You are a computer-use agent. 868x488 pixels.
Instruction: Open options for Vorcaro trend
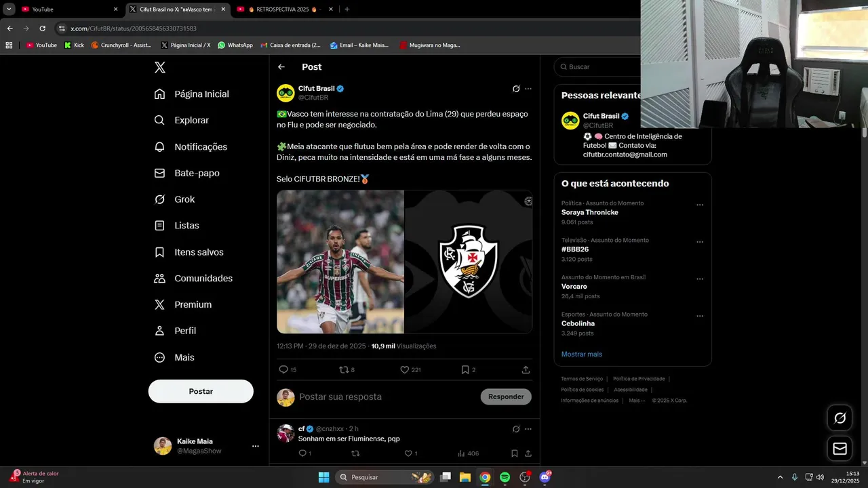click(700, 279)
